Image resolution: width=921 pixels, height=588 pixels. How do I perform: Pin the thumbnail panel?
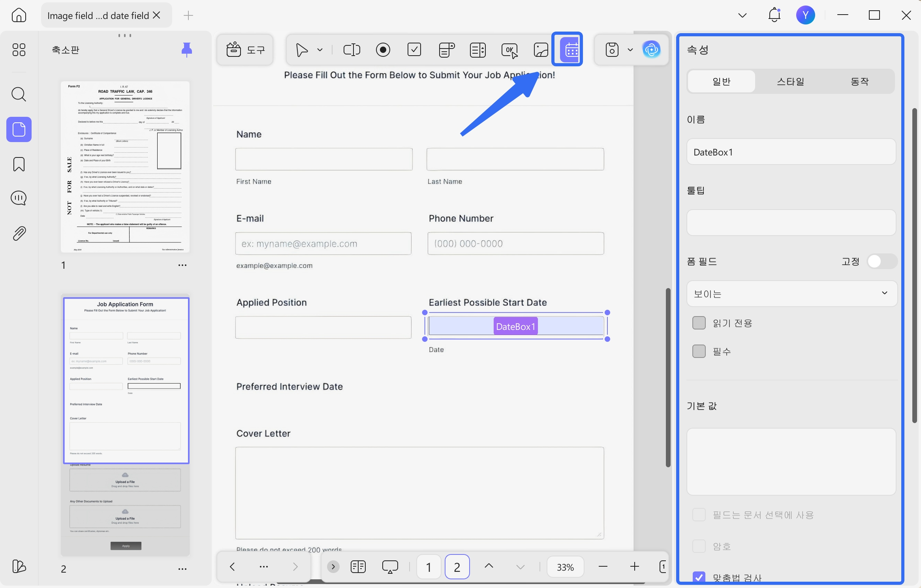(186, 50)
